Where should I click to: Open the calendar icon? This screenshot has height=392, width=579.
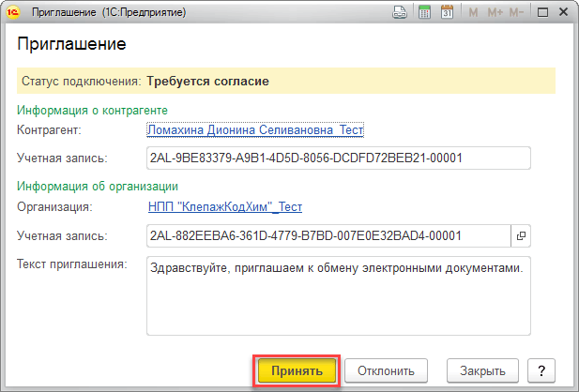447,12
